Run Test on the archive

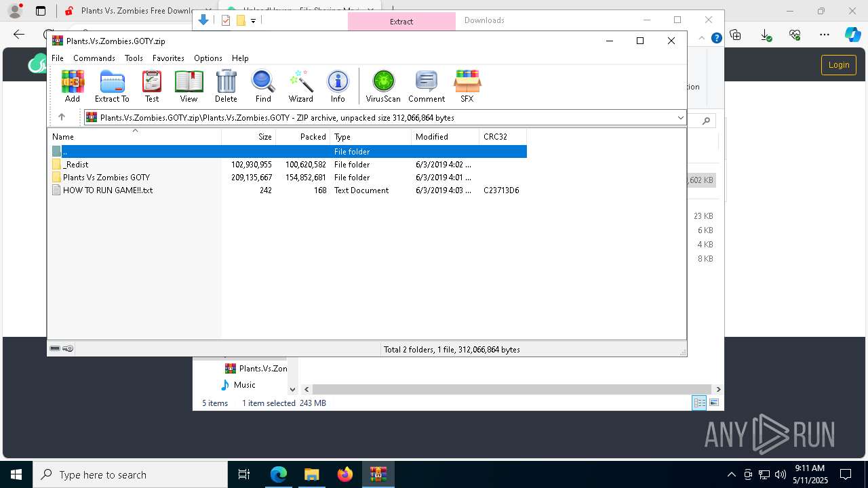tap(152, 86)
